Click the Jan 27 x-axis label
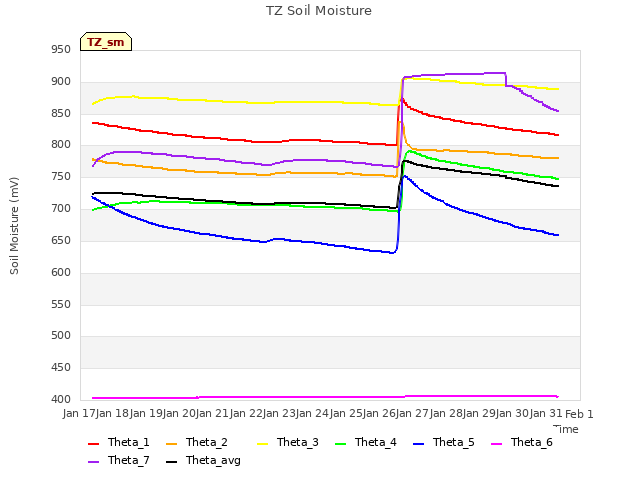Image resolution: width=640 pixels, height=480 pixels. click(x=412, y=414)
